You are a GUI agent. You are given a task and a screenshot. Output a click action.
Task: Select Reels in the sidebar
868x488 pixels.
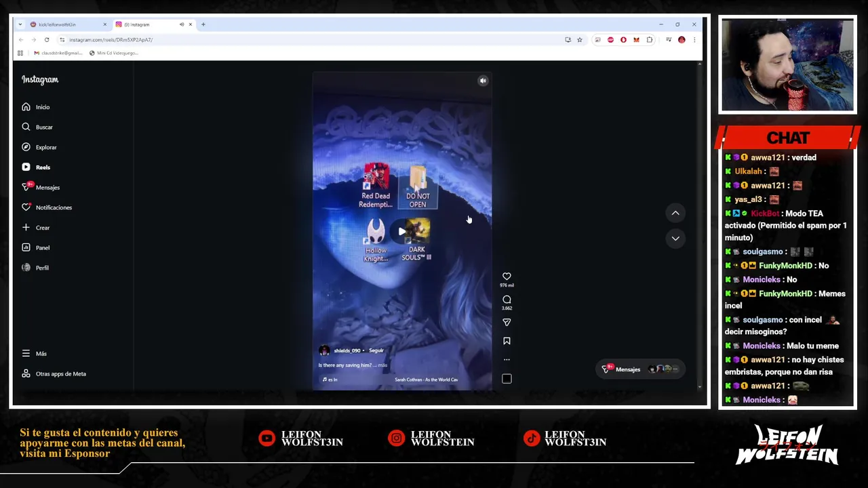click(x=35, y=167)
